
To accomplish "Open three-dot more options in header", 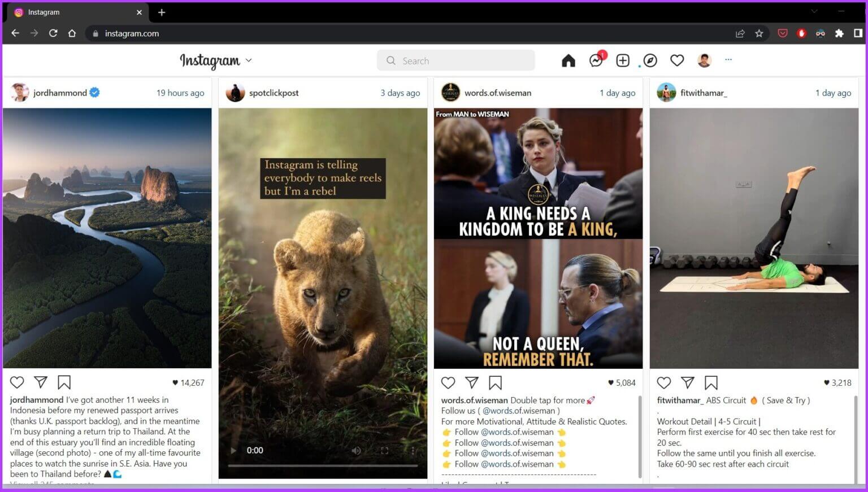I will (x=728, y=59).
